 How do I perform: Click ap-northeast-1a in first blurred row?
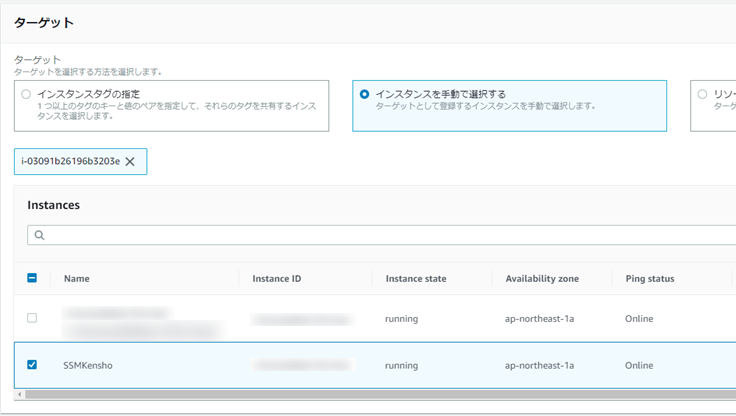pos(539,318)
